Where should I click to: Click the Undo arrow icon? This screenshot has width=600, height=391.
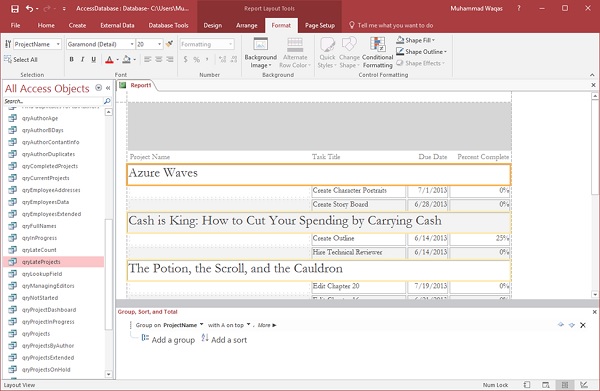[x=29, y=8]
